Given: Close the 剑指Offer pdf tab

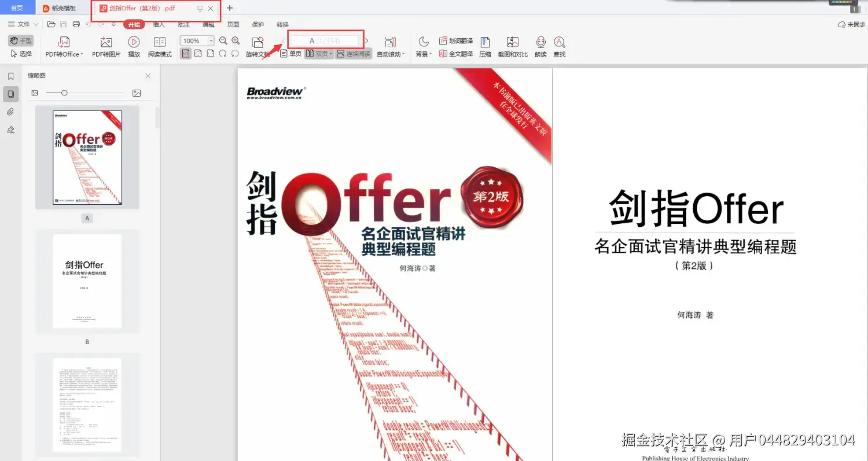Looking at the screenshot, I should click(x=211, y=8).
